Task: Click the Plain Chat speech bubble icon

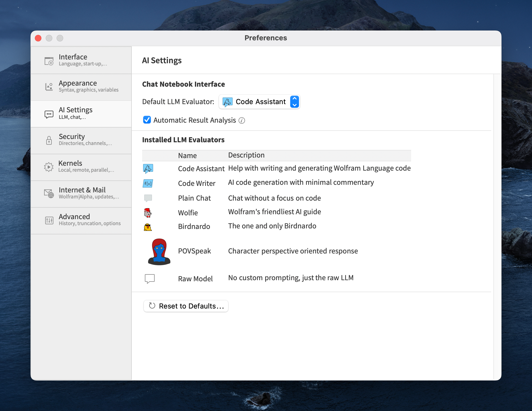Action: click(x=148, y=198)
